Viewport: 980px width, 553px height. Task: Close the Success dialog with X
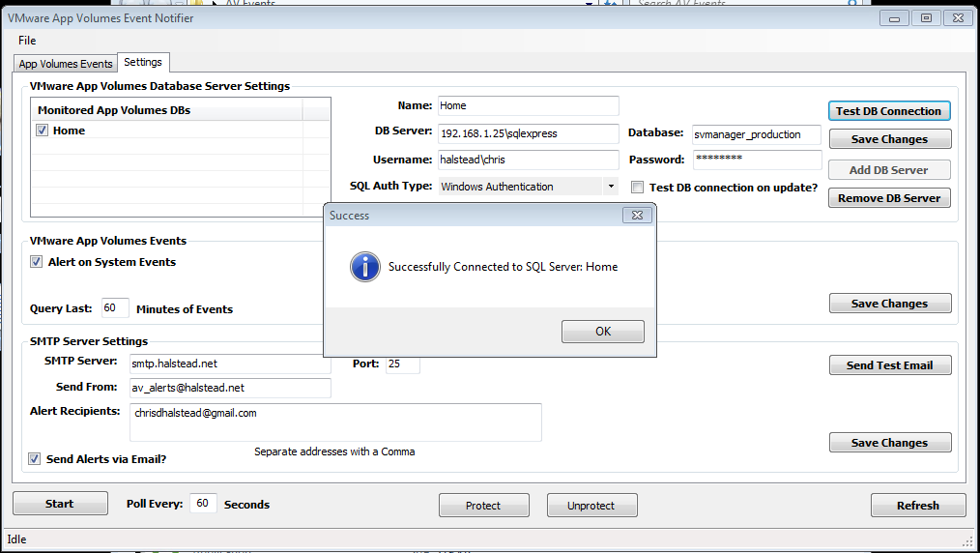(x=633, y=216)
